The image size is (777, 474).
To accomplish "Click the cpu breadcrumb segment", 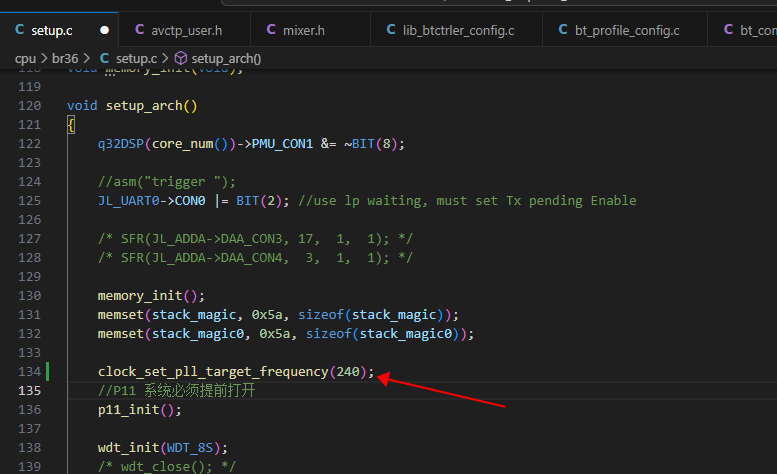I will (25, 58).
